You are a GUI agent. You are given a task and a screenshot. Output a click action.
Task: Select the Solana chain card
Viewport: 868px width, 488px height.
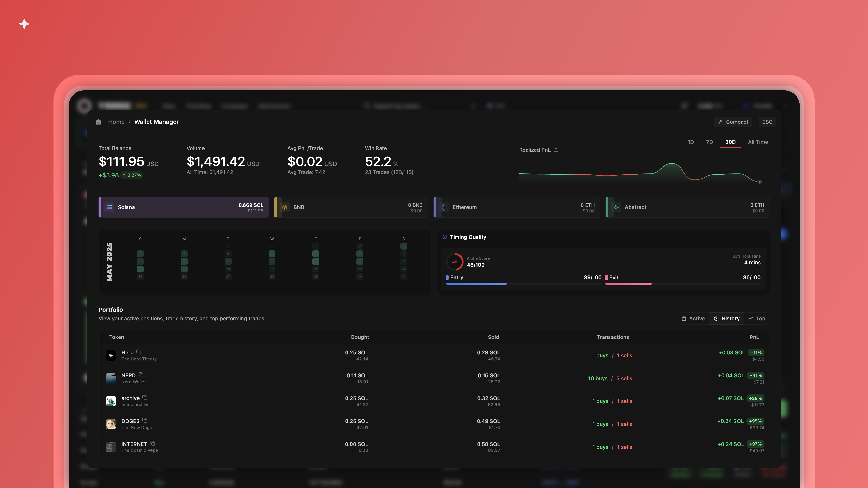[184, 207]
